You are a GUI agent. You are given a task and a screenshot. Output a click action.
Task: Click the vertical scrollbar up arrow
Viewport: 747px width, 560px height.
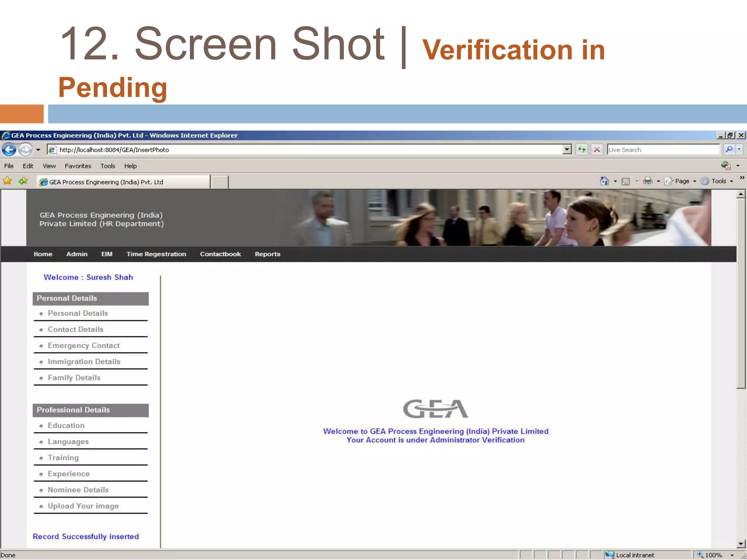[x=740, y=194]
